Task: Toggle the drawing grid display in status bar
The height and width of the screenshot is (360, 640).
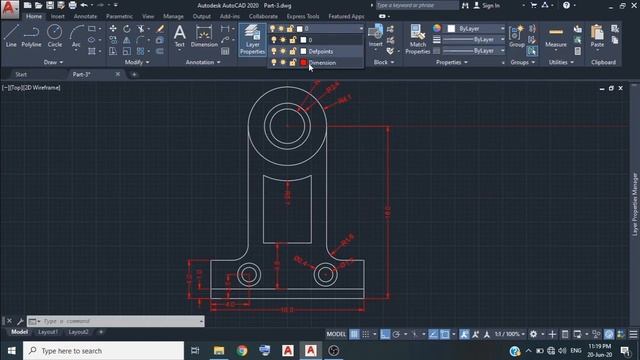Action: coord(354,334)
